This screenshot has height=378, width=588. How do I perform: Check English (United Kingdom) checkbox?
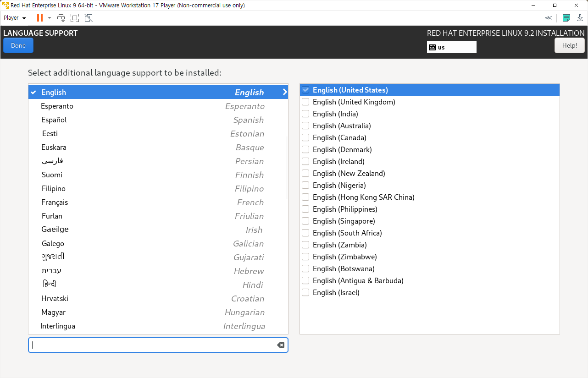[305, 102]
